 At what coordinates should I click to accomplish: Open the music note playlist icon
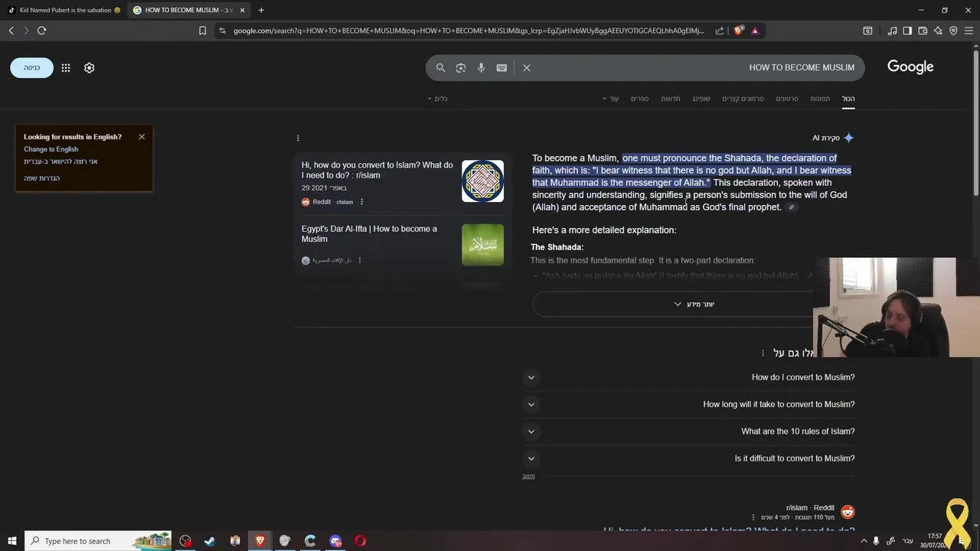[x=892, y=31]
